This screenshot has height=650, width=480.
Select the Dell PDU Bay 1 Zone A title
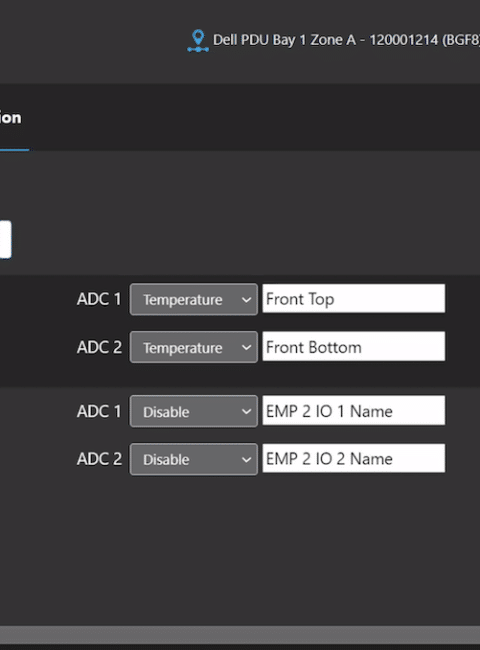pyautogui.click(x=346, y=40)
